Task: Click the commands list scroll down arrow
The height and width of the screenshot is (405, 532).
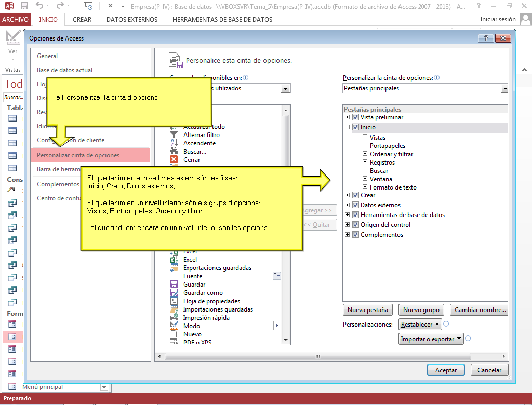Action: tap(286, 340)
